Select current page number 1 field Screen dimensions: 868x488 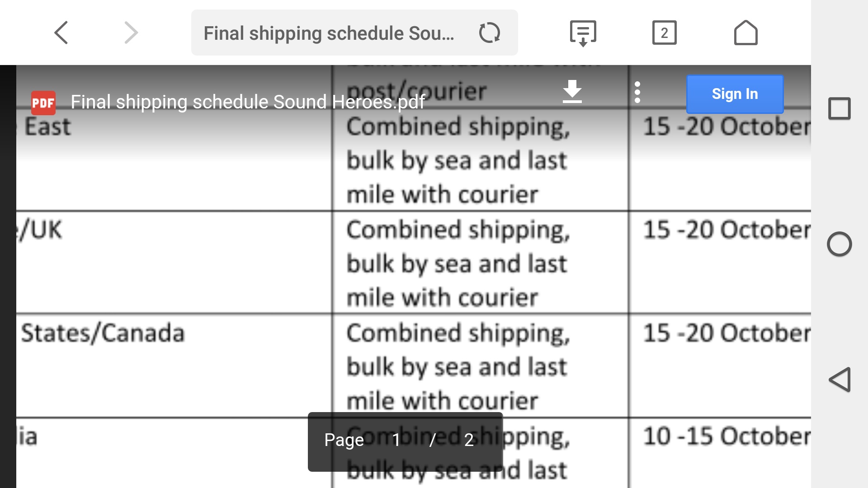[x=396, y=440]
